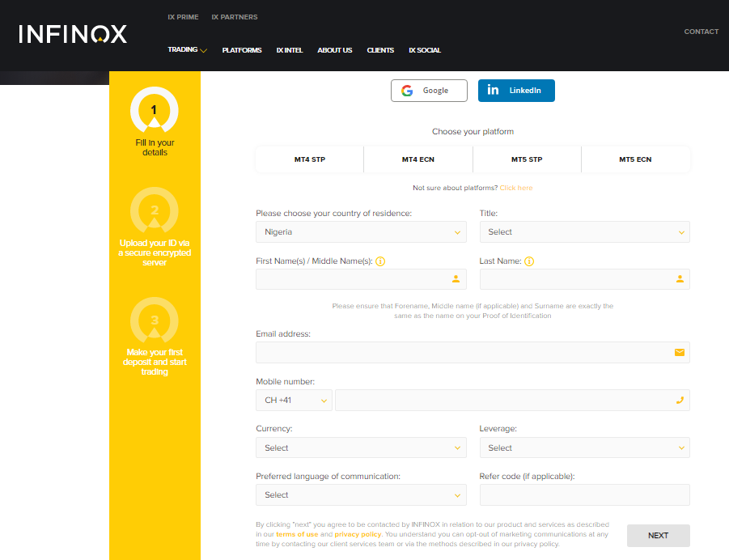Open the CONTACT link
Image resolution: width=729 pixels, height=560 pixels.
click(x=701, y=32)
